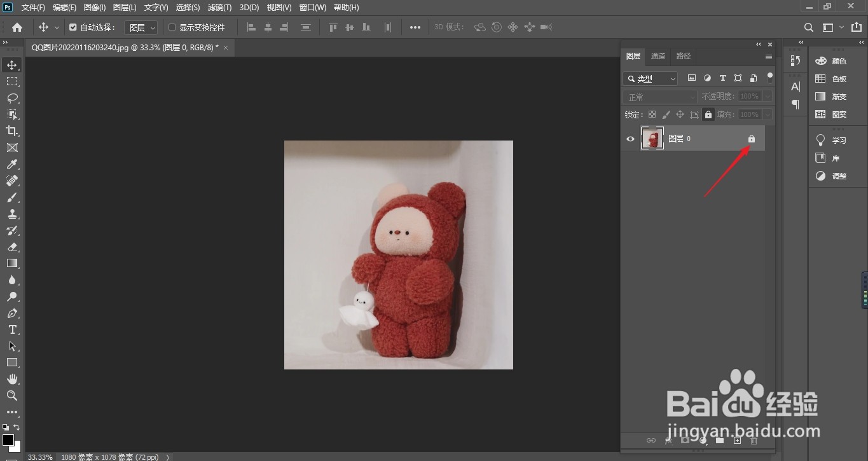868x461 pixels.
Task: Go to the Home screen icon
Action: coord(17,27)
